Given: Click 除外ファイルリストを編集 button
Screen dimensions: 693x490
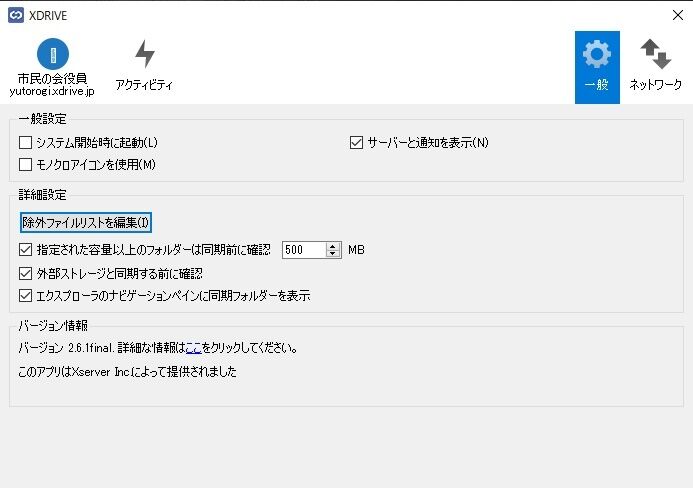Looking at the screenshot, I should click(86, 222).
